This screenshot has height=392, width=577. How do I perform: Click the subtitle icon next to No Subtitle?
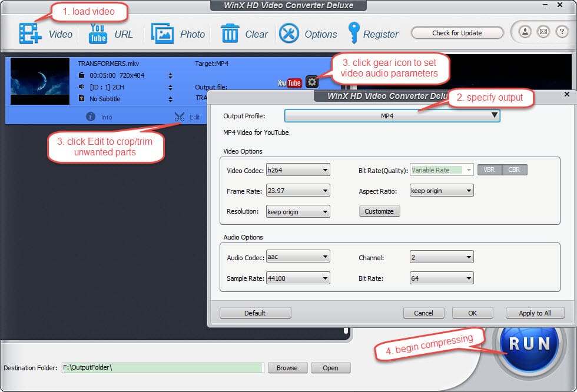pyautogui.click(x=82, y=98)
